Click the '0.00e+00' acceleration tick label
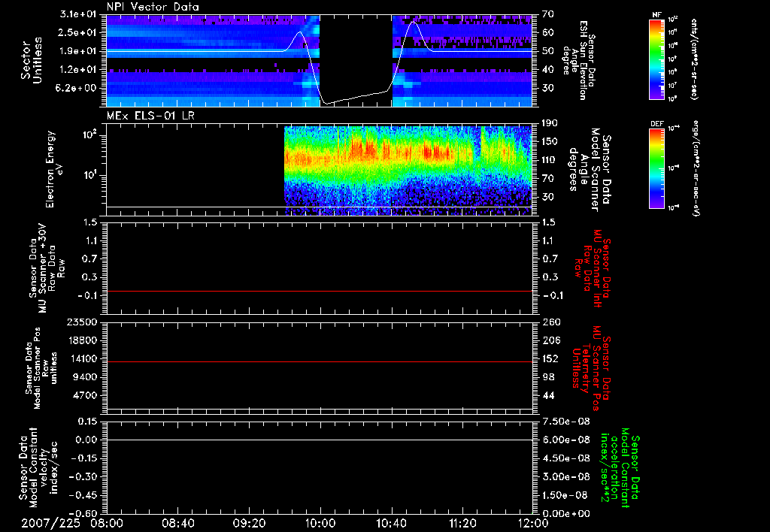The width and height of the screenshot is (770, 532). point(565,513)
